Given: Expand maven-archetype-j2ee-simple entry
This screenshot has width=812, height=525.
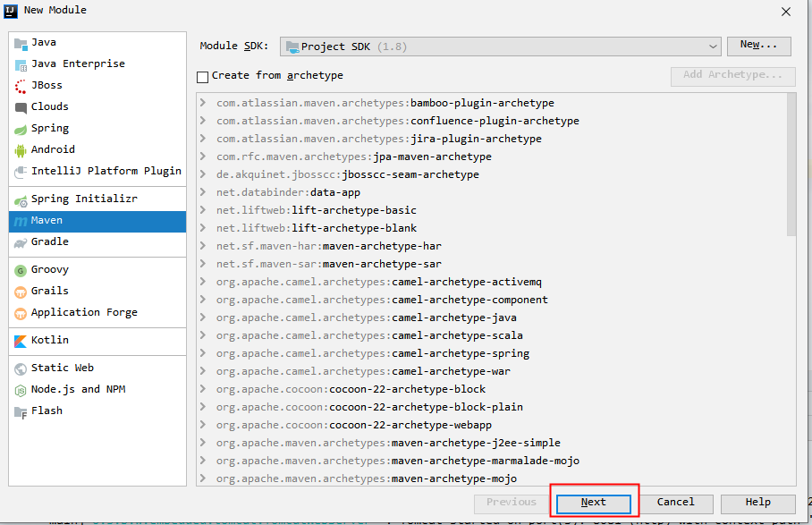Looking at the screenshot, I should [x=204, y=443].
